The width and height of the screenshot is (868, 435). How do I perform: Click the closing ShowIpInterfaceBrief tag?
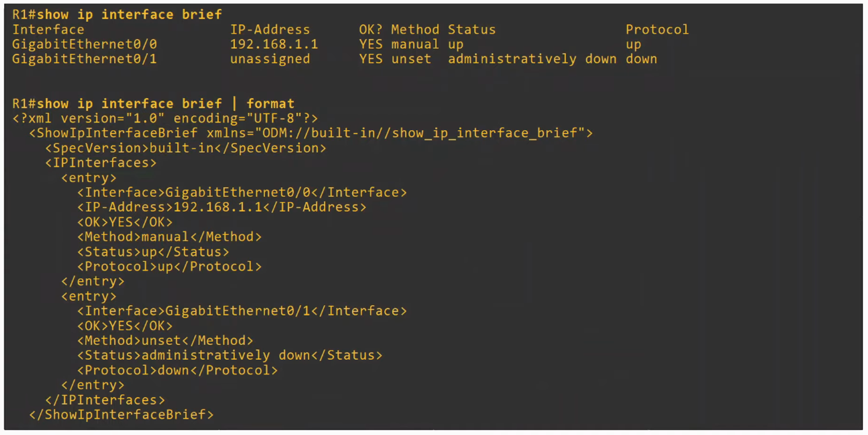coord(121,415)
